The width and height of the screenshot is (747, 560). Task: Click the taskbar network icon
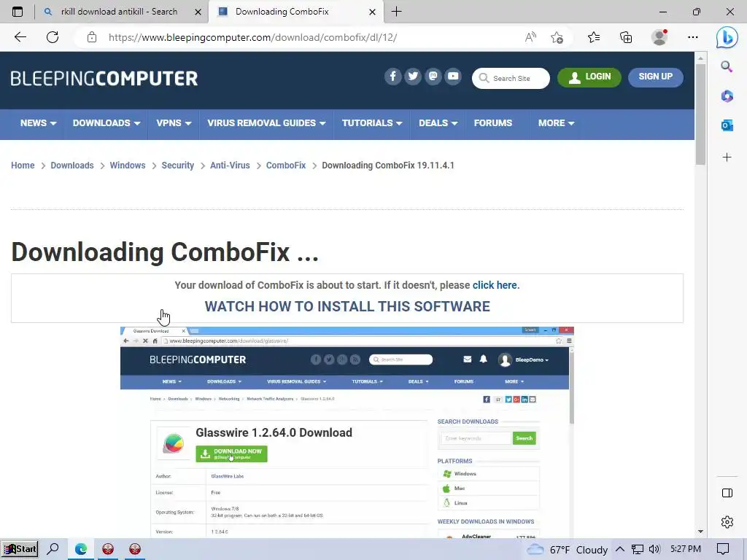638,549
